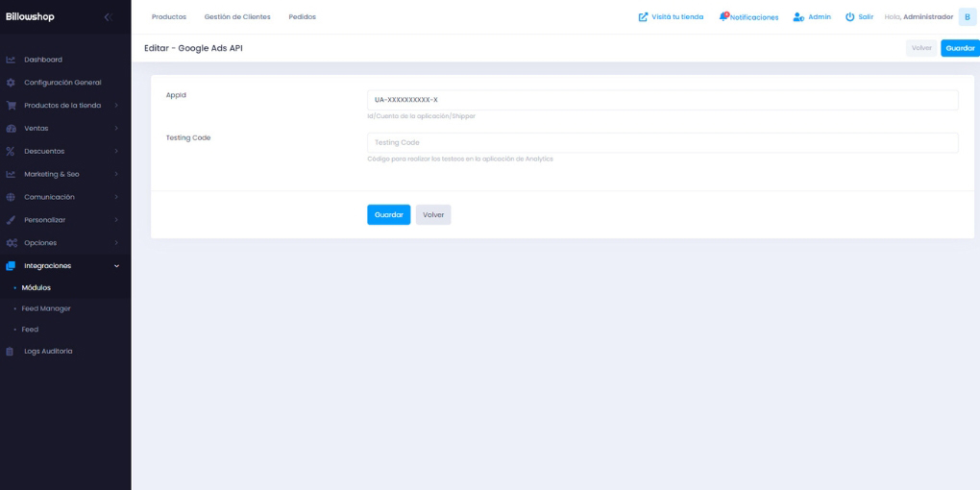This screenshot has height=490, width=980.
Task: Open the user avatar B
Action: [967, 17]
